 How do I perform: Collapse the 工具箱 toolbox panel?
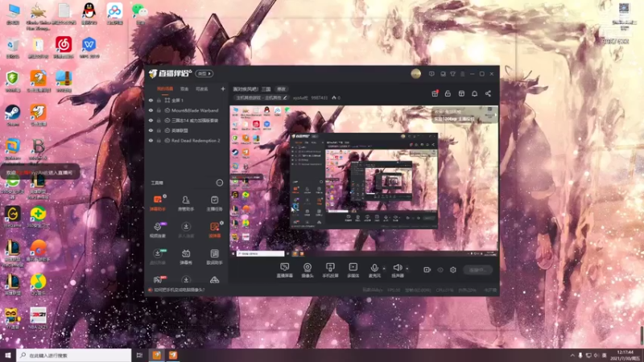tap(219, 183)
